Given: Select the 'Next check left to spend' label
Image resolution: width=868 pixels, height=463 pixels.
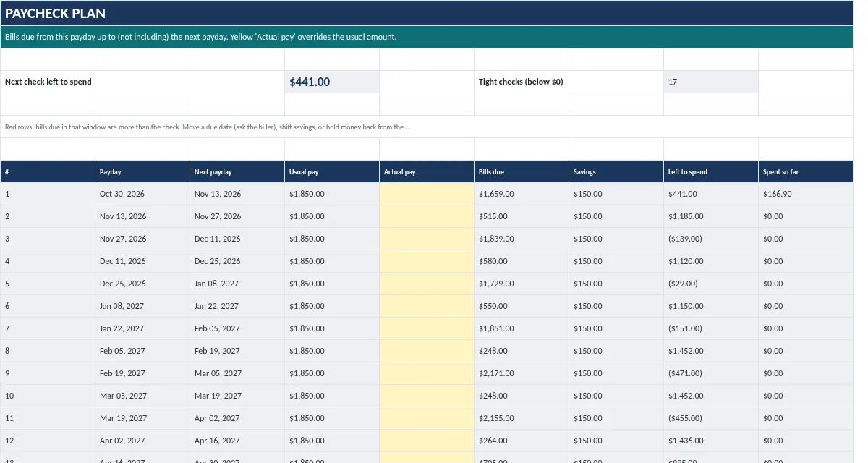Looking at the screenshot, I should click(x=142, y=82).
